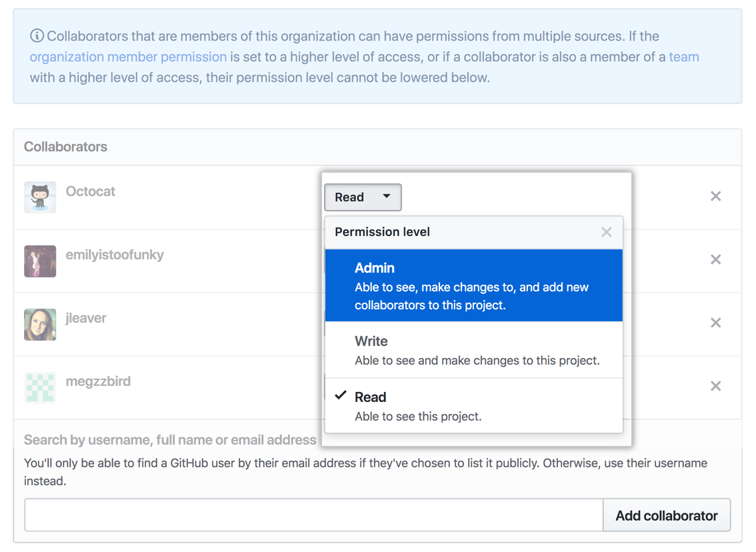The image size is (756, 552).
Task: Click jleaver's profile photo
Action: (40, 324)
